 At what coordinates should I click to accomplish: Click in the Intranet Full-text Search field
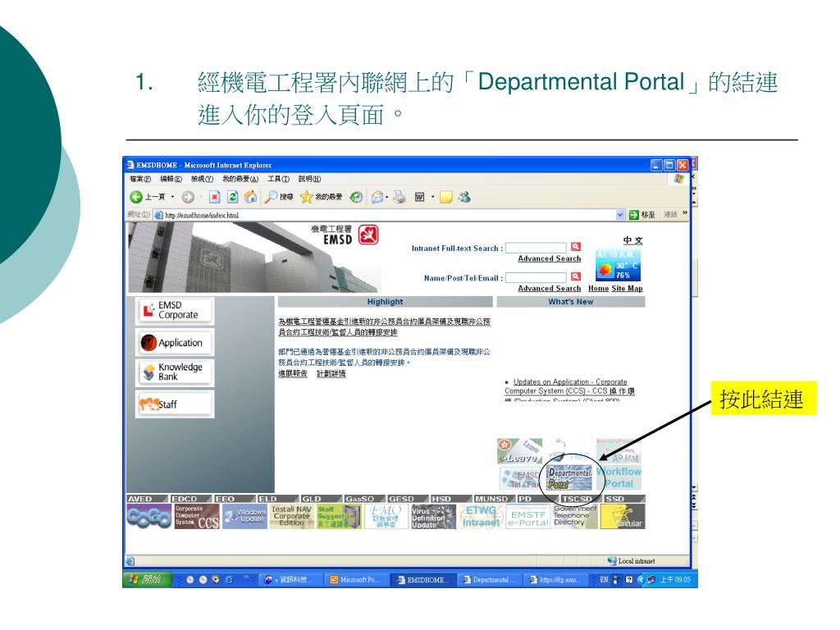coord(536,247)
